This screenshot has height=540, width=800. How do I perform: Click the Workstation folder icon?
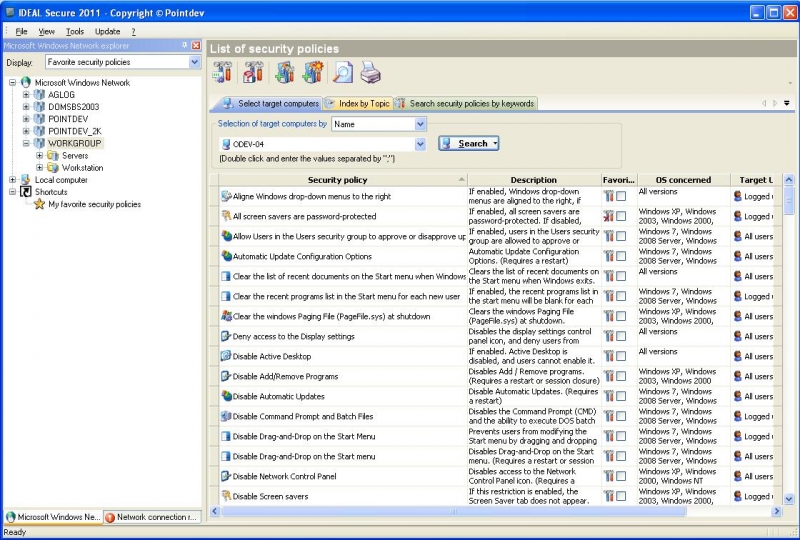tap(53, 168)
